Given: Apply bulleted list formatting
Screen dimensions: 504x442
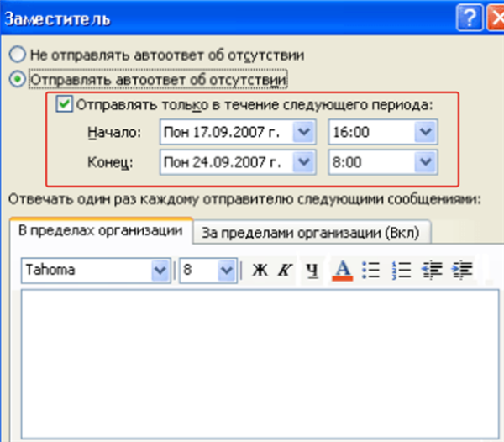Looking at the screenshot, I should point(370,270).
